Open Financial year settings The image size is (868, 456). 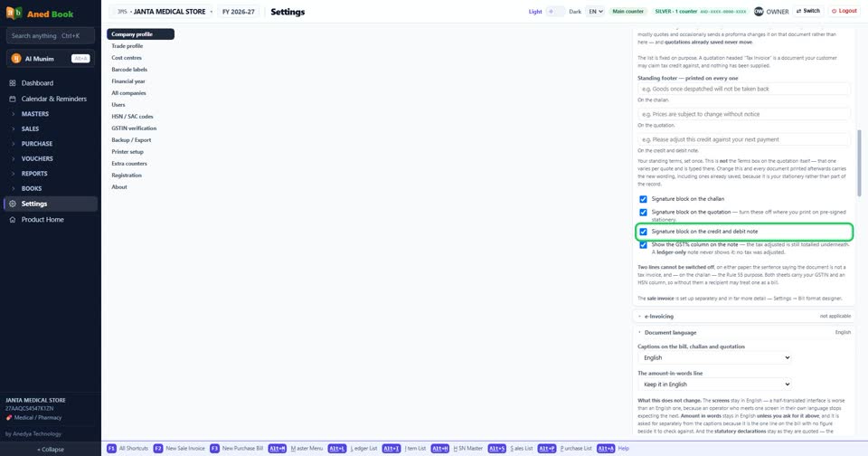pos(128,81)
